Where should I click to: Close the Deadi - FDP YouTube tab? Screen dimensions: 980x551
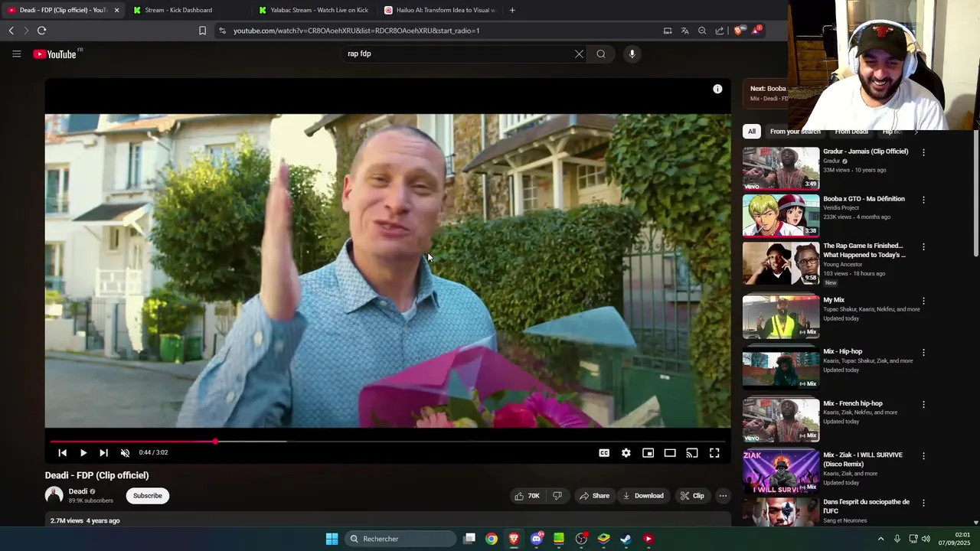point(116,10)
